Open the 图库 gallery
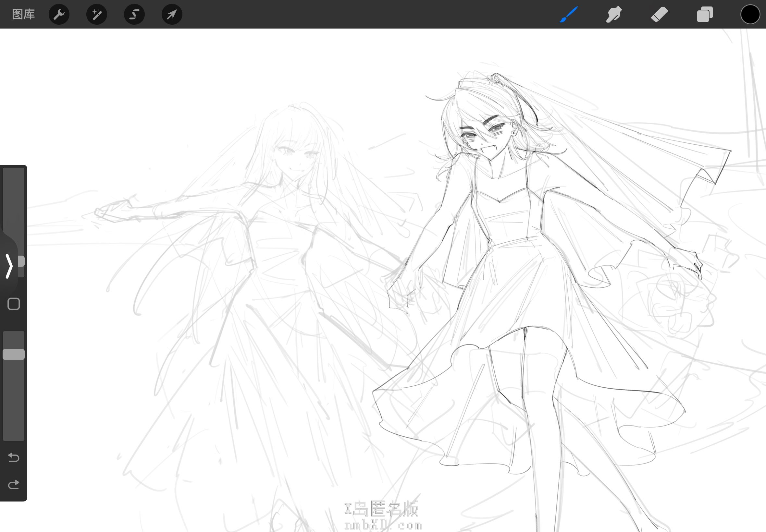Viewport: 766px width, 532px height. [x=23, y=14]
